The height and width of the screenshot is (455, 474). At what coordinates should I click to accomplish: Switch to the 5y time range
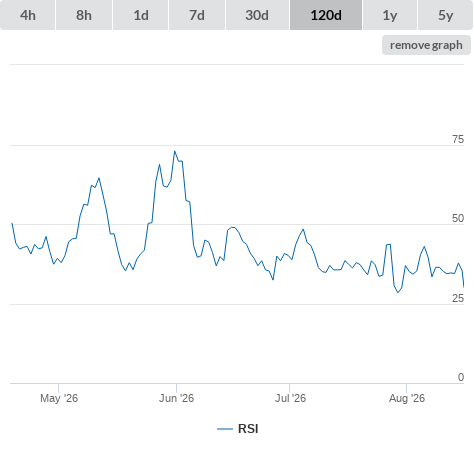pyautogui.click(x=446, y=15)
